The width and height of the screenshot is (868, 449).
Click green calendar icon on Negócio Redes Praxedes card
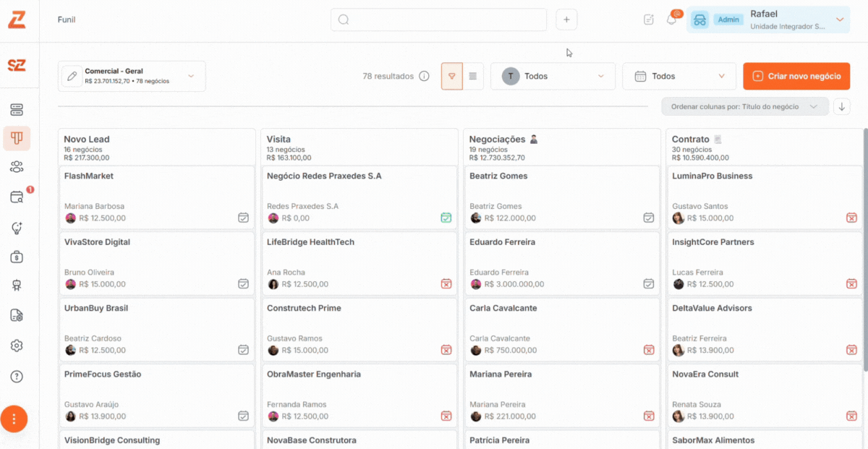(446, 218)
